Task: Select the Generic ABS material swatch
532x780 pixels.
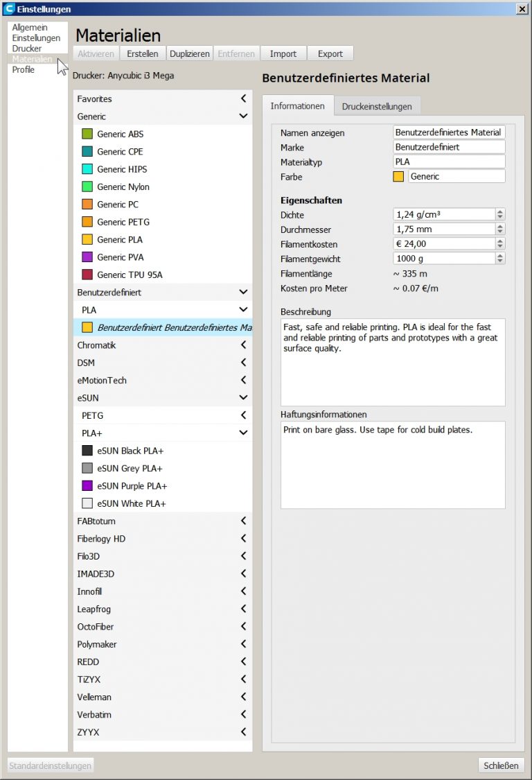Action: [x=87, y=134]
